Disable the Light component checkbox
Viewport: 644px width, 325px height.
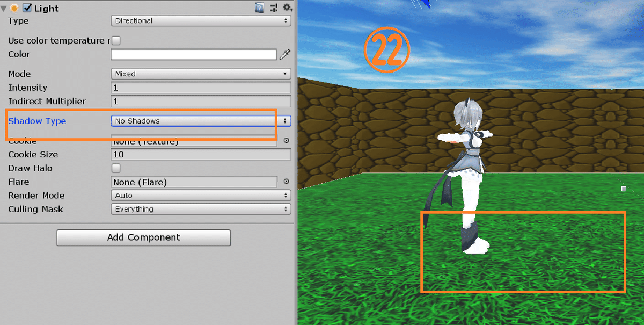pos(27,8)
